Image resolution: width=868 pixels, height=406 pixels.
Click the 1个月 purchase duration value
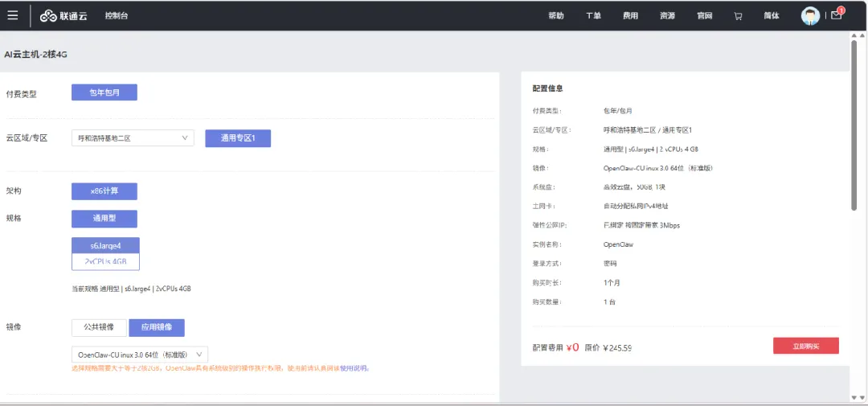(612, 283)
